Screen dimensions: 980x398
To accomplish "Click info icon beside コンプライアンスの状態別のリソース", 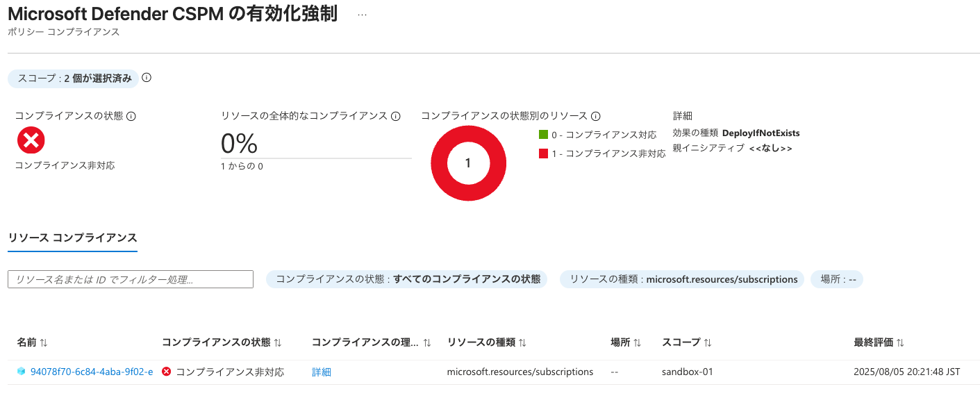I will (x=595, y=116).
